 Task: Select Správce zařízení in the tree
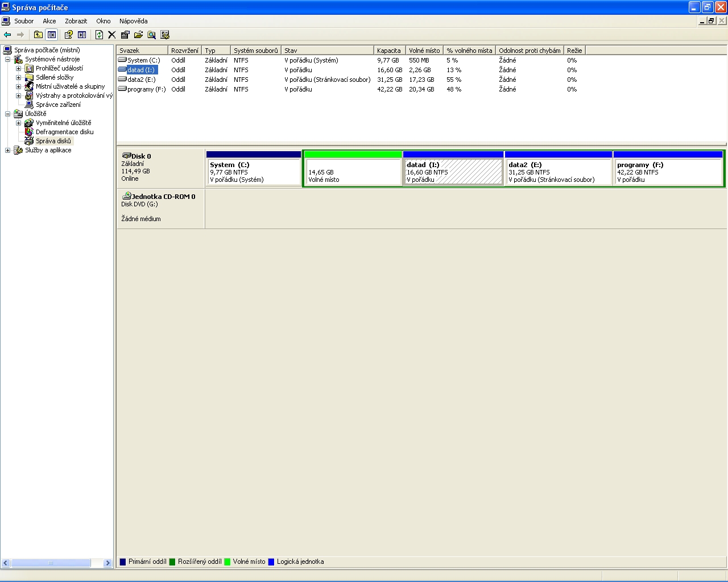58,105
